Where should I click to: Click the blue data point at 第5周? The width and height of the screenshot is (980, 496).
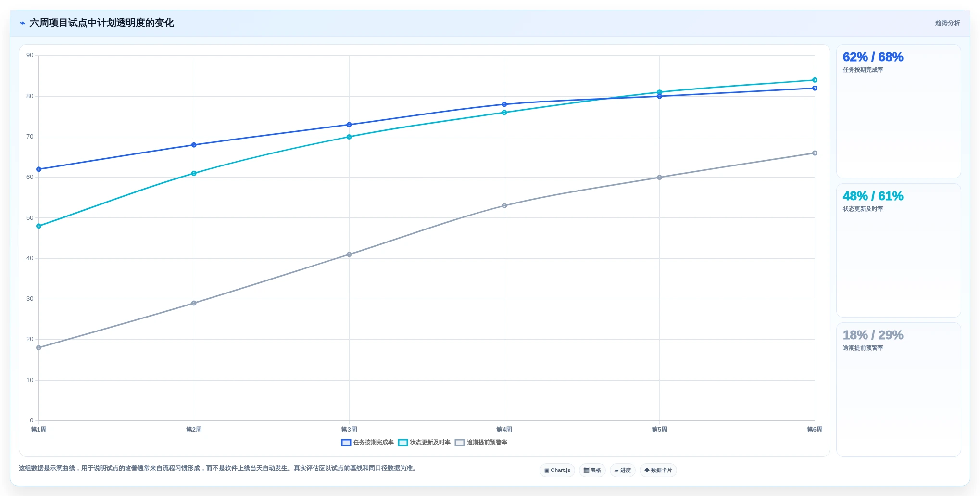pyautogui.click(x=659, y=96)
